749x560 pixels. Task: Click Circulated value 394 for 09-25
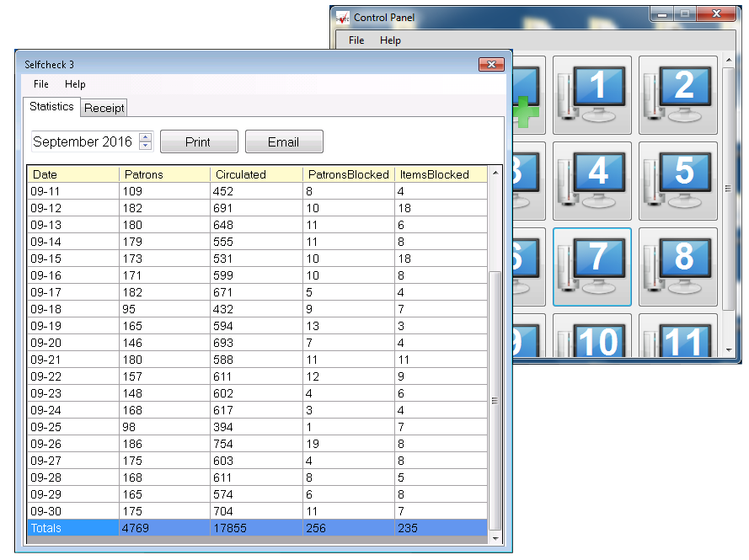point(256,427)
